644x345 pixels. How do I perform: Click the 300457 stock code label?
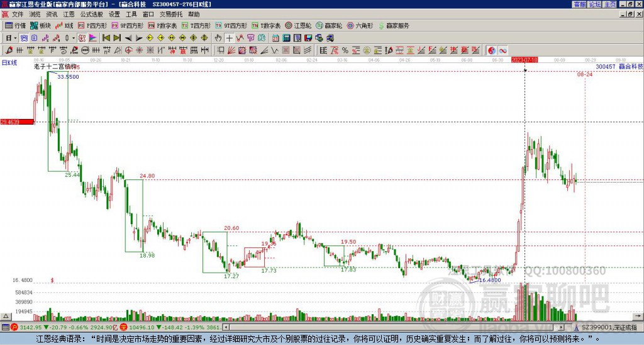point(606,67)
